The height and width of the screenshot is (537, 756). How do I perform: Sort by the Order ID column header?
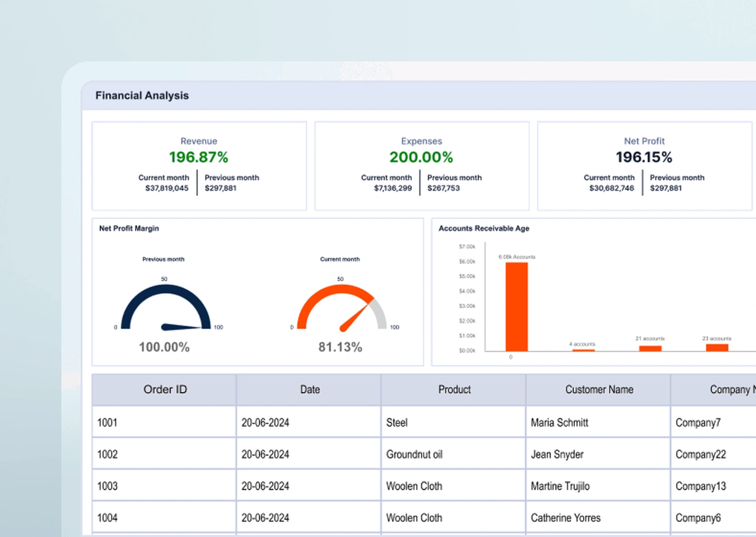[165, 389]
